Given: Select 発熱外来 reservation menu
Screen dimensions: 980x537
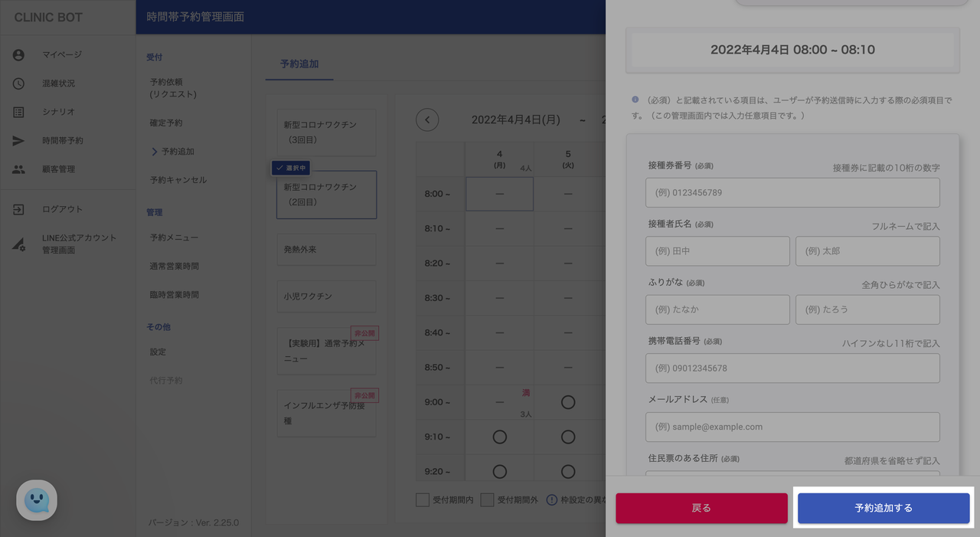Looking at the screenshot, I should coord(326,250).
